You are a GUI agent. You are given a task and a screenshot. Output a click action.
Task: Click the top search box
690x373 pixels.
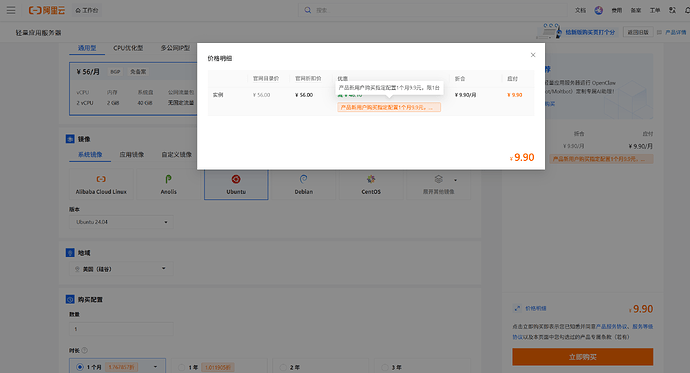tap(433, 10)
